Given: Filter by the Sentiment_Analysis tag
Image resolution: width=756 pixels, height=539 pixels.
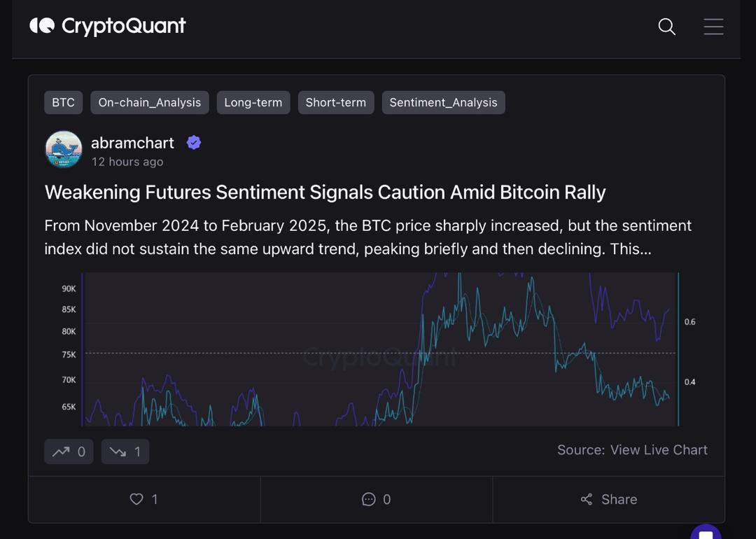Looking at the screenshot, I should pos(443,102).
